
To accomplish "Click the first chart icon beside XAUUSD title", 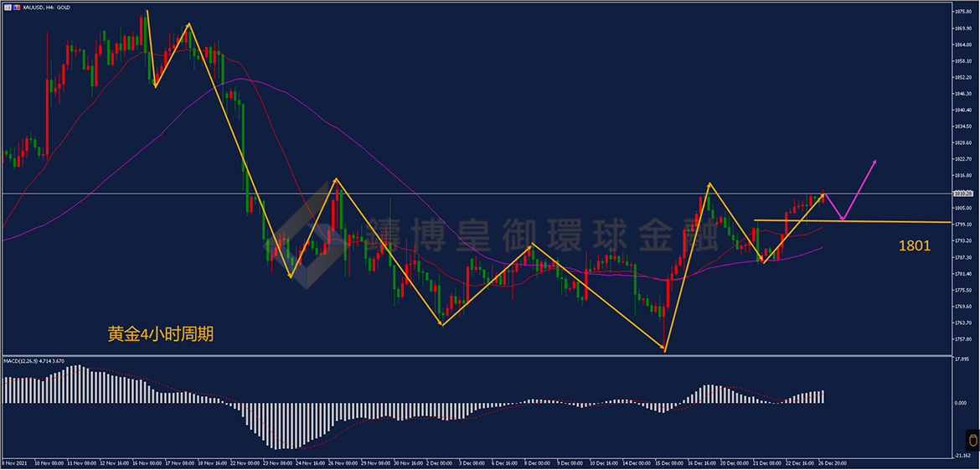I will 8,7.
